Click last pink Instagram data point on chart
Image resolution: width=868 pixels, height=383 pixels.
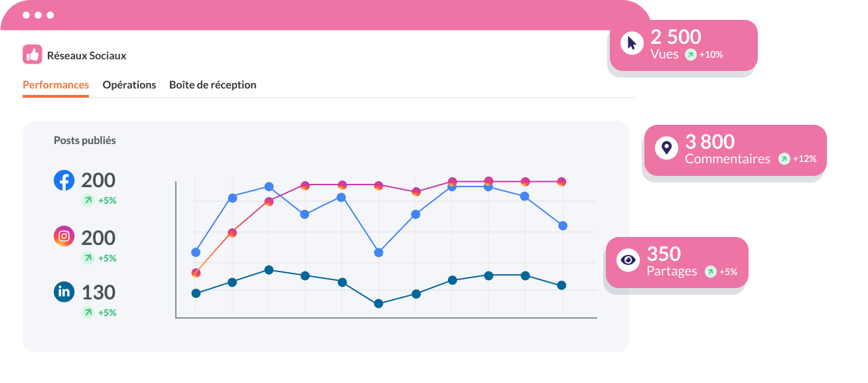[x=561, y=181]
